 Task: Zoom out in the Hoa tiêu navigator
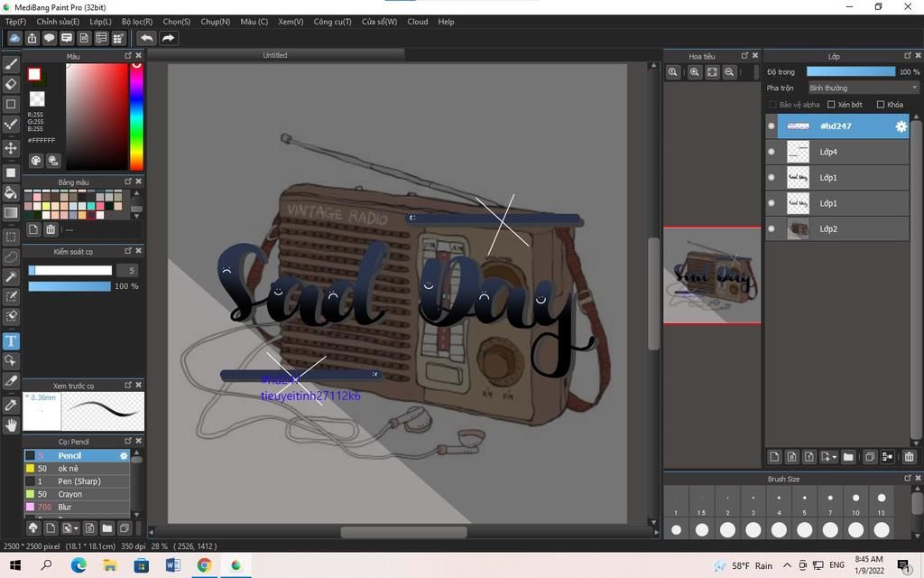(x=729, y=72)
